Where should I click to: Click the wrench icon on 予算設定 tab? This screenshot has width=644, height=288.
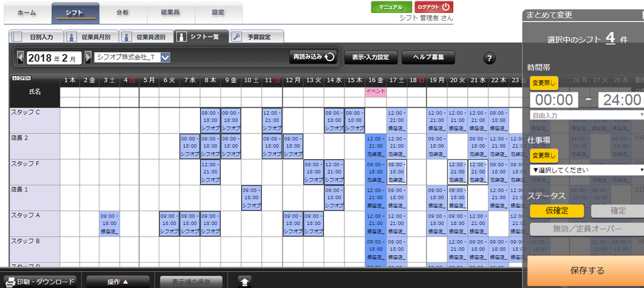tap(237, 36)
